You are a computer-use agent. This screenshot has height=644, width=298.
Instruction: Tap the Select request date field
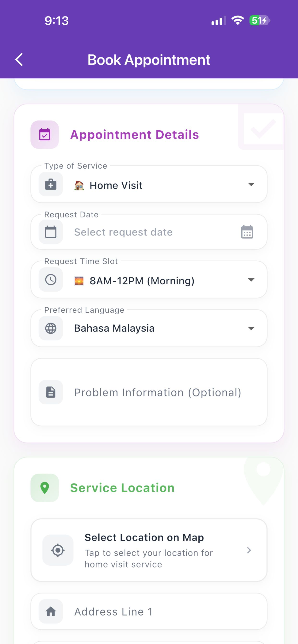click(149, 232)
